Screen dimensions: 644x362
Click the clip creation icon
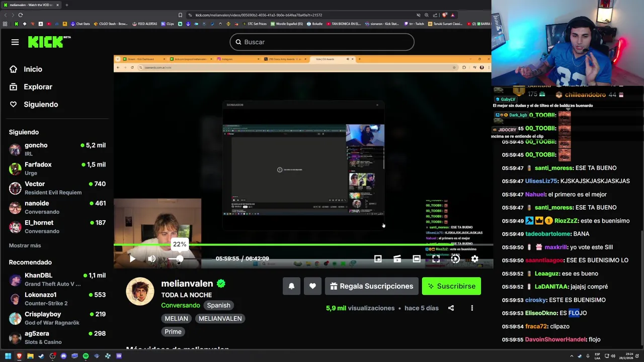pos(397,259)
